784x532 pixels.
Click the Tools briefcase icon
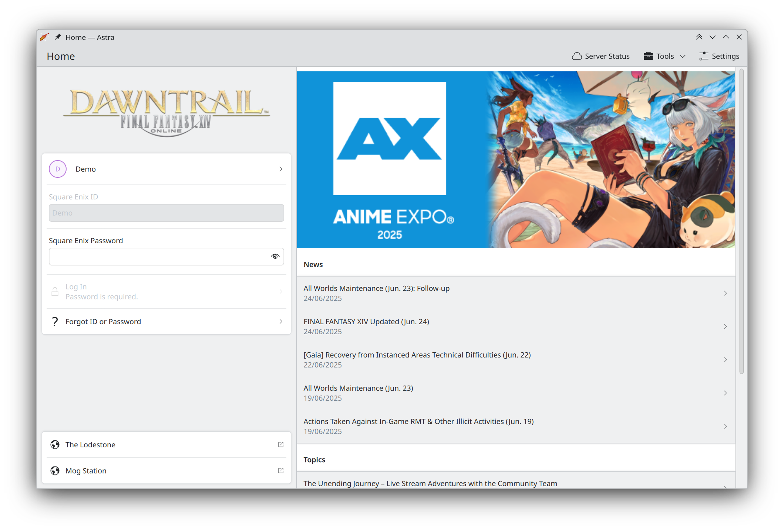click(x=648, y=56)
